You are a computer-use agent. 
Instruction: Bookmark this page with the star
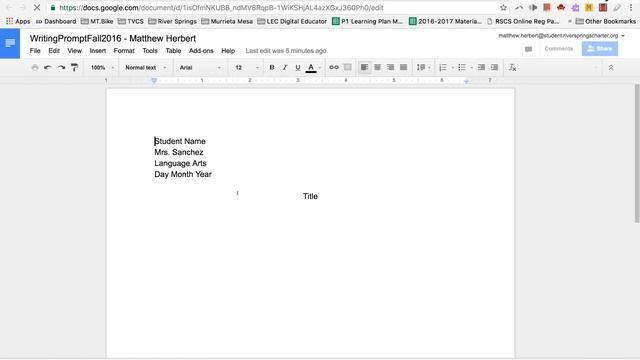click(503, 7)
